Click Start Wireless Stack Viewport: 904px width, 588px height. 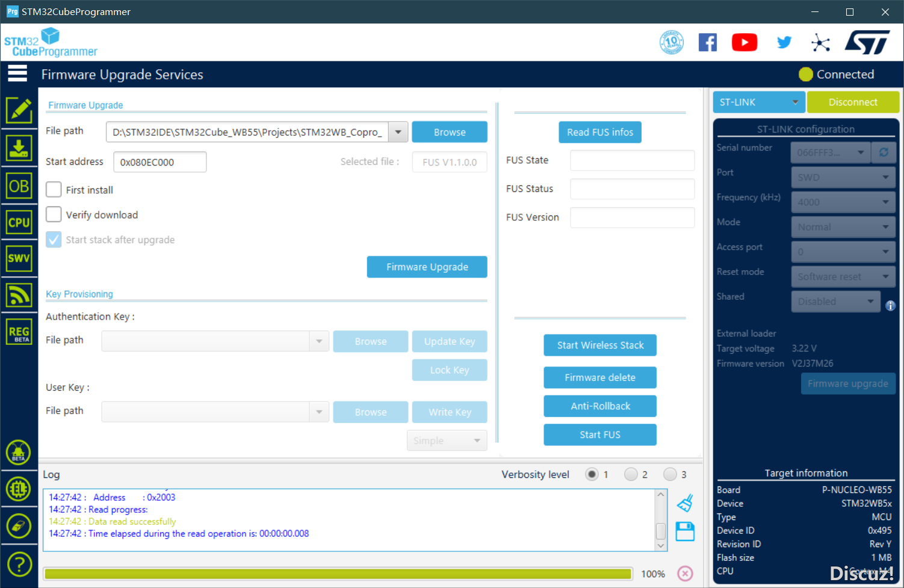pyautogui.click(x=600, y=345)
